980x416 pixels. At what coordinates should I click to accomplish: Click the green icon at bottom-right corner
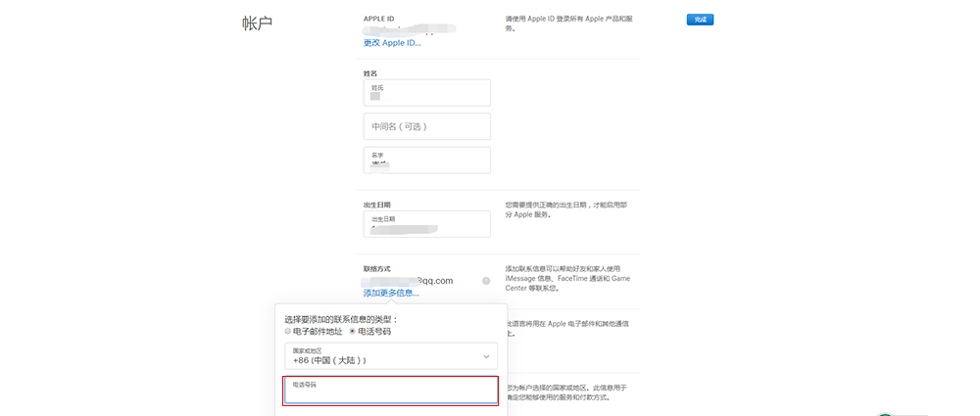click(888, 414)
